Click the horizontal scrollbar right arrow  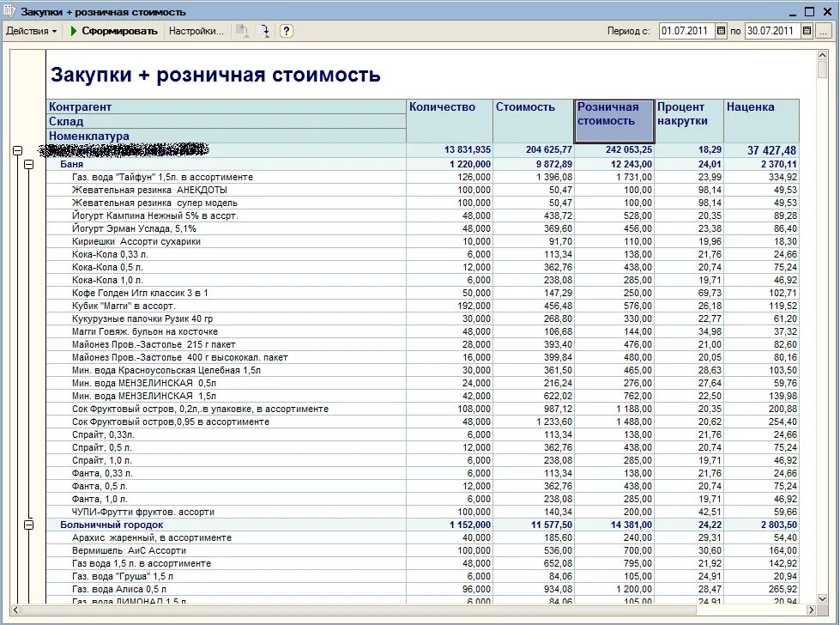[812, 610]
